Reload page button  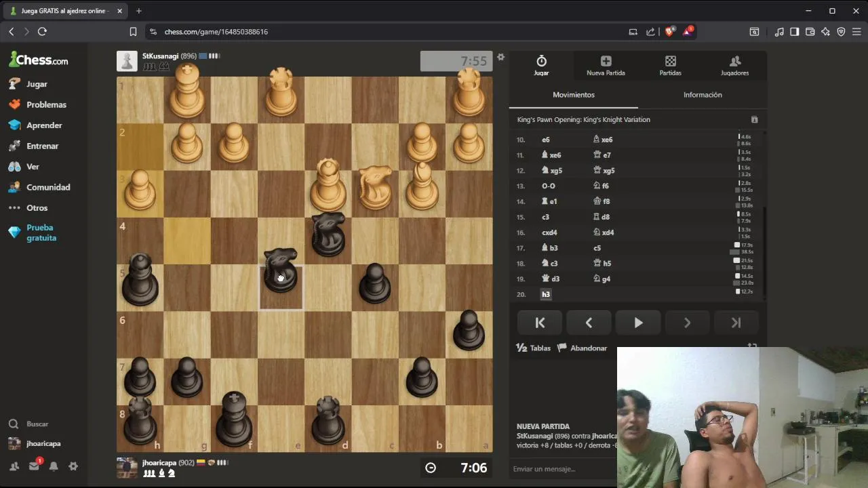pos(42,32)
